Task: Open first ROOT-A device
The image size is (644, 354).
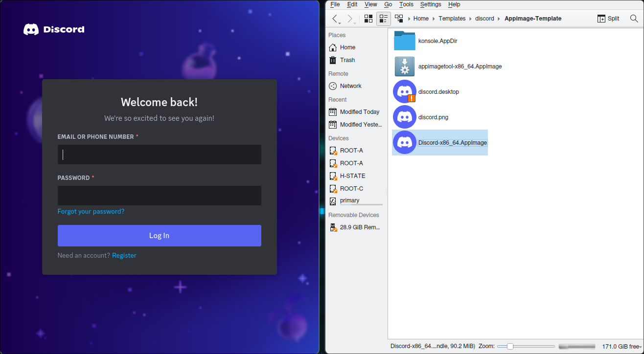Action: (x=356, y=151)
